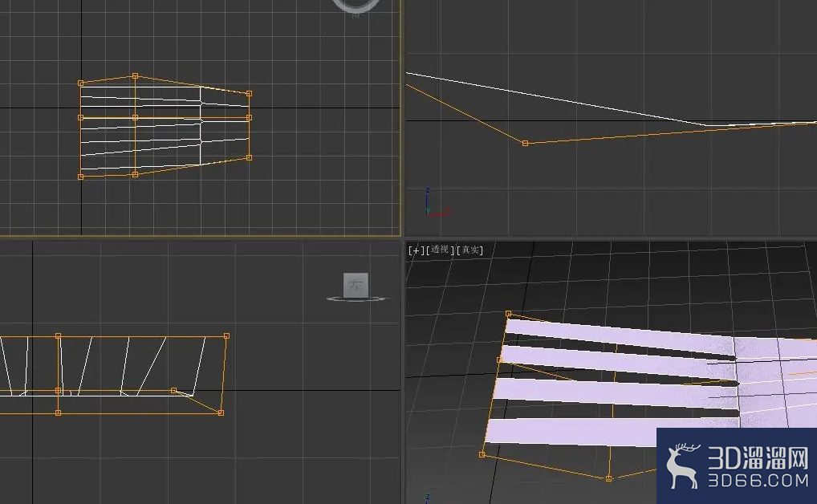
Task: Open the [+] viewport general menu
Action: pyautogui.click(x=416, y=250)
